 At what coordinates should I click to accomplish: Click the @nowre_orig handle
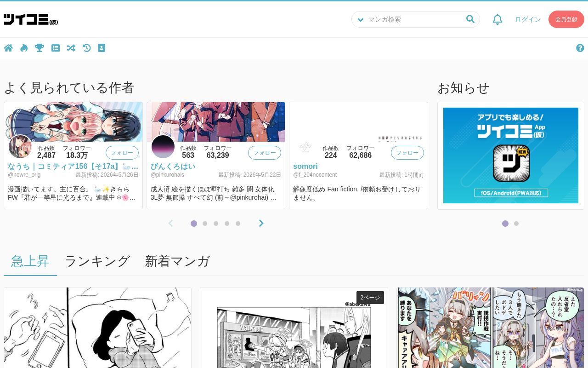(24, 175)
